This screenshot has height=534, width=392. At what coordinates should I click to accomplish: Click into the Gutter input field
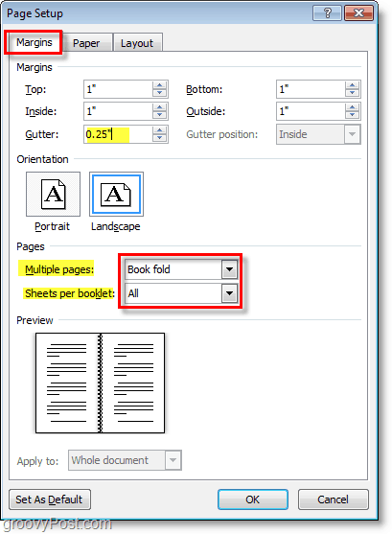point(118,134)
